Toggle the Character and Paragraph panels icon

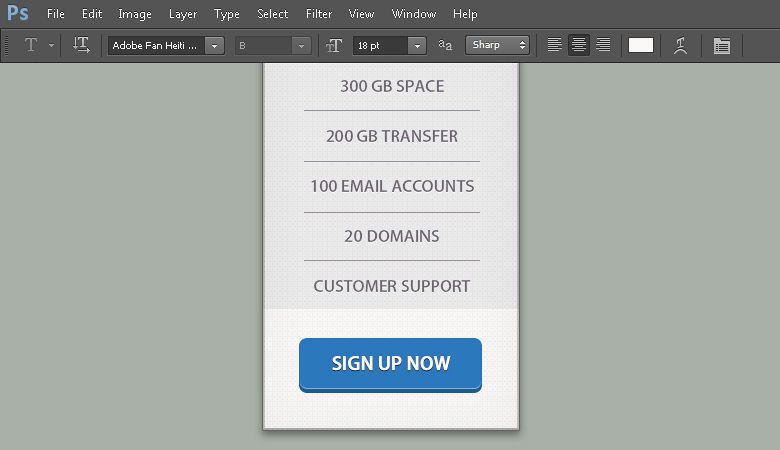click(722, 45)
